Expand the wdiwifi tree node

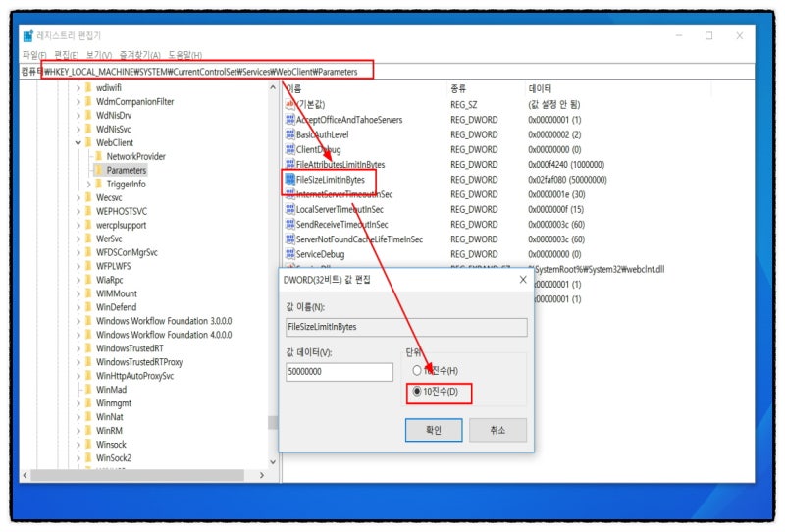[78, 88]
